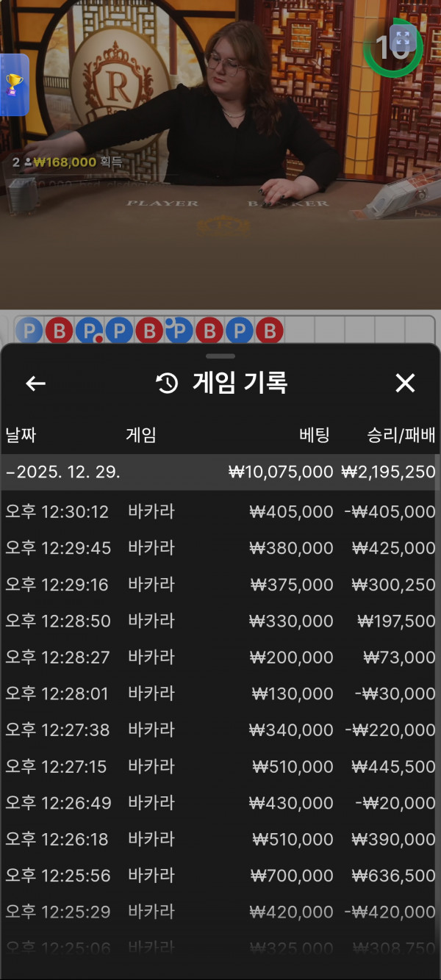Screen dimensions: 441x980
Task: Open the 오후 12:28:50 record
Action: pos(219,621)
